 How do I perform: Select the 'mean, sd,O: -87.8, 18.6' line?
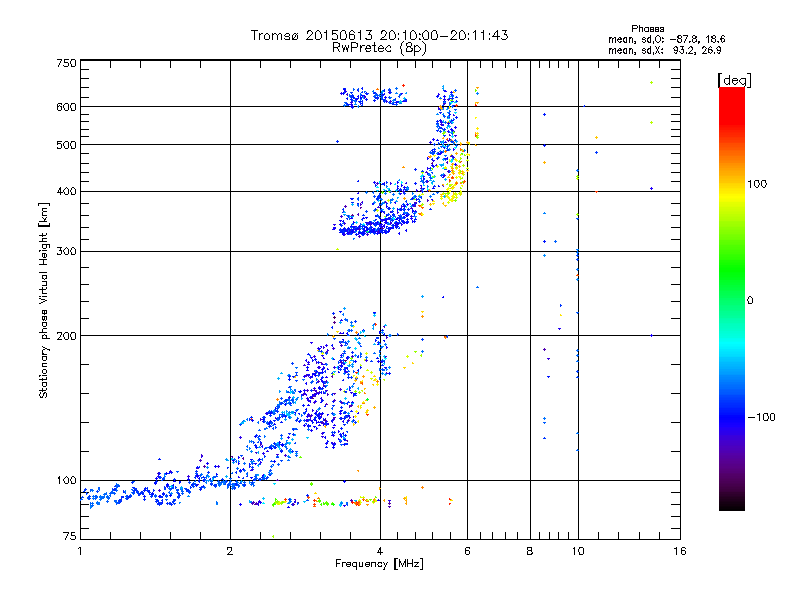[x=666, y=39]
